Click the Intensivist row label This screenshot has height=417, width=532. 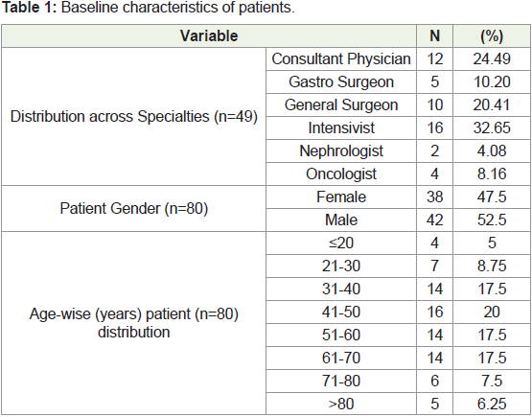click(x=341, y=127)
